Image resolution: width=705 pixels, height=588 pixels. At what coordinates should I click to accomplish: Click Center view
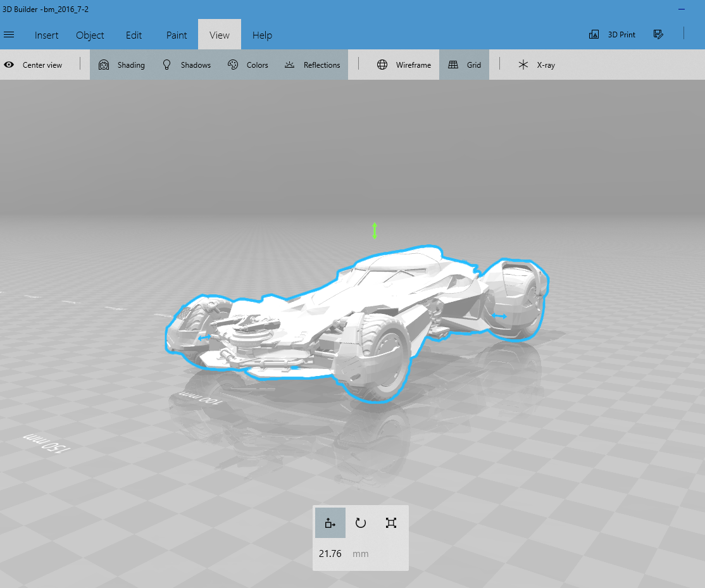point(34,65)
